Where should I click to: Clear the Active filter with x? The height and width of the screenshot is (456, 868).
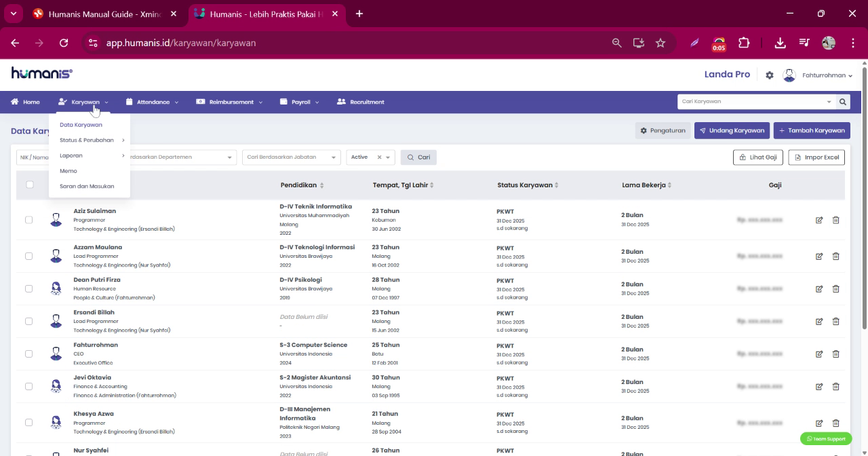(379, 157)
